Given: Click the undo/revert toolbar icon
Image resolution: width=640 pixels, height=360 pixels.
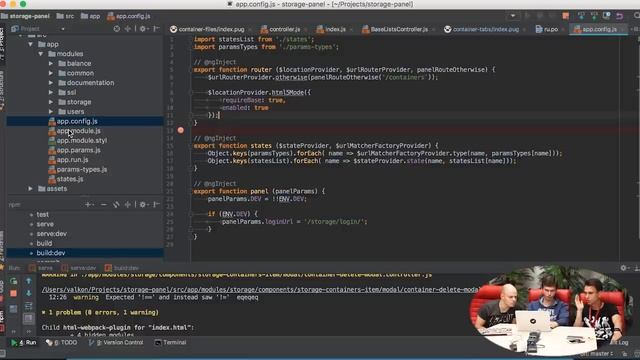Looking at the screenshot, I should [620, 16].
